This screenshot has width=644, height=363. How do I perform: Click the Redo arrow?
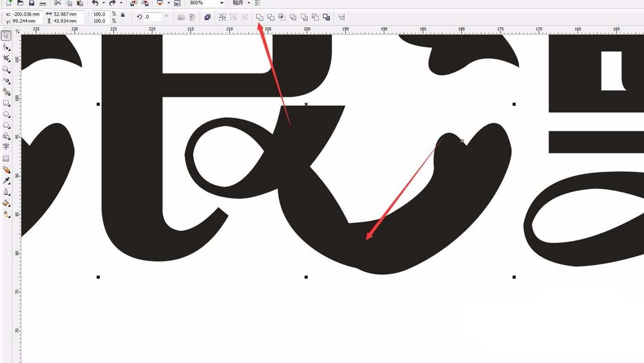[x=112, y=3]
